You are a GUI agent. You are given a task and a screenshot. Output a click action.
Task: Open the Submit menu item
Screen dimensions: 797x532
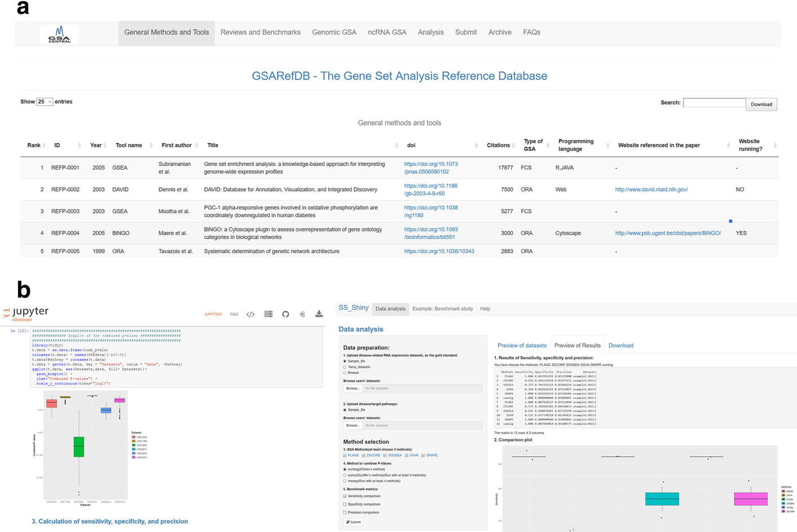pos(466,33)
